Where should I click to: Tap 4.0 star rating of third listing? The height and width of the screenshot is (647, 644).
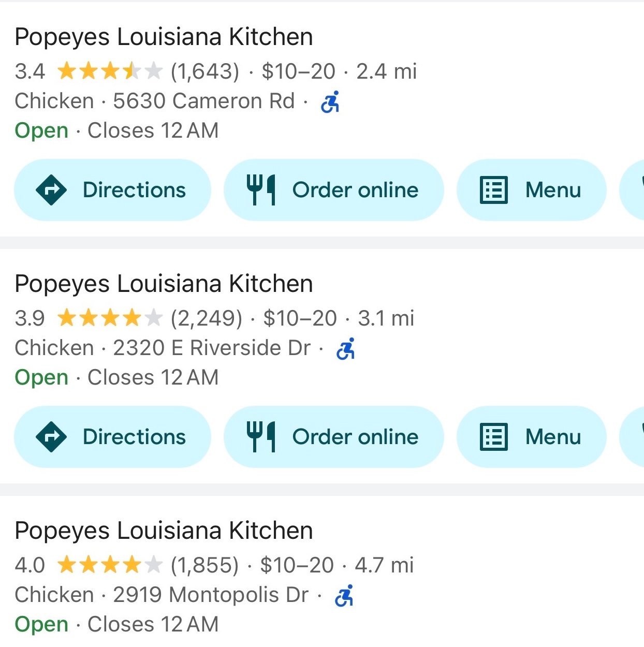coord(110,565)
